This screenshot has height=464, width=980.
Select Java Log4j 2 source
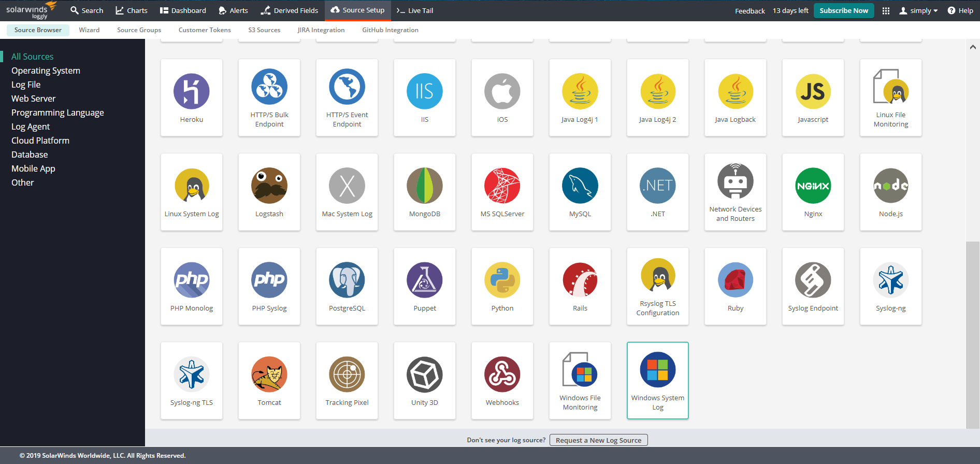(658, 97)
